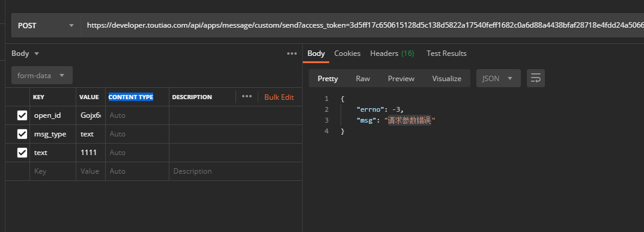This screenshot has width=644, height=232.
Task: Click the CONTENT TYPE column header
Action: click(130, 97)
